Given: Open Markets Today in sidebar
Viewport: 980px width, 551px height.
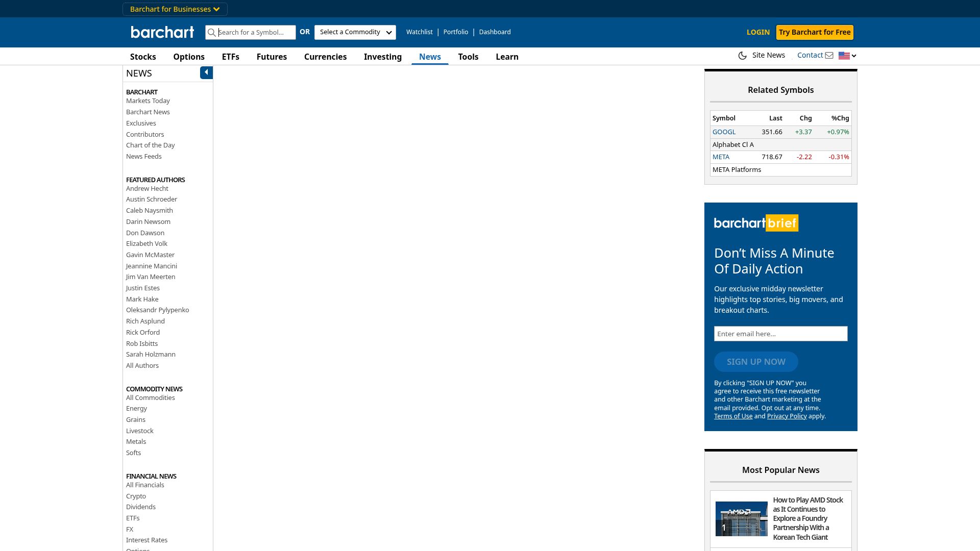Looking at the screenshot, I should pos(148,101).
